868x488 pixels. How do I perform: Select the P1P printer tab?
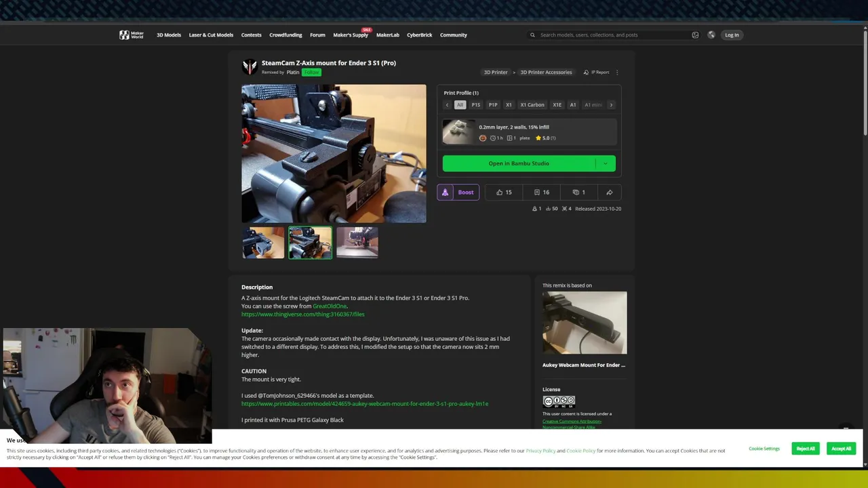tap(493, 105)
